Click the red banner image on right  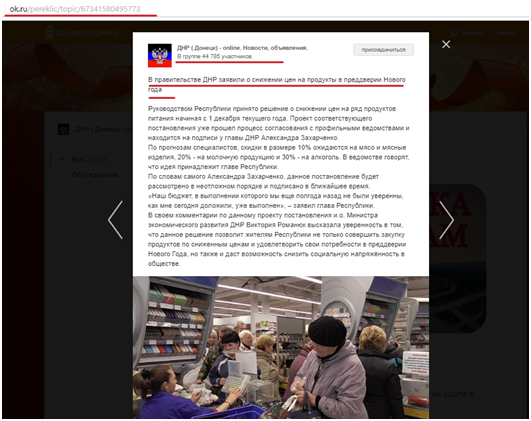(x=458, y=258)
